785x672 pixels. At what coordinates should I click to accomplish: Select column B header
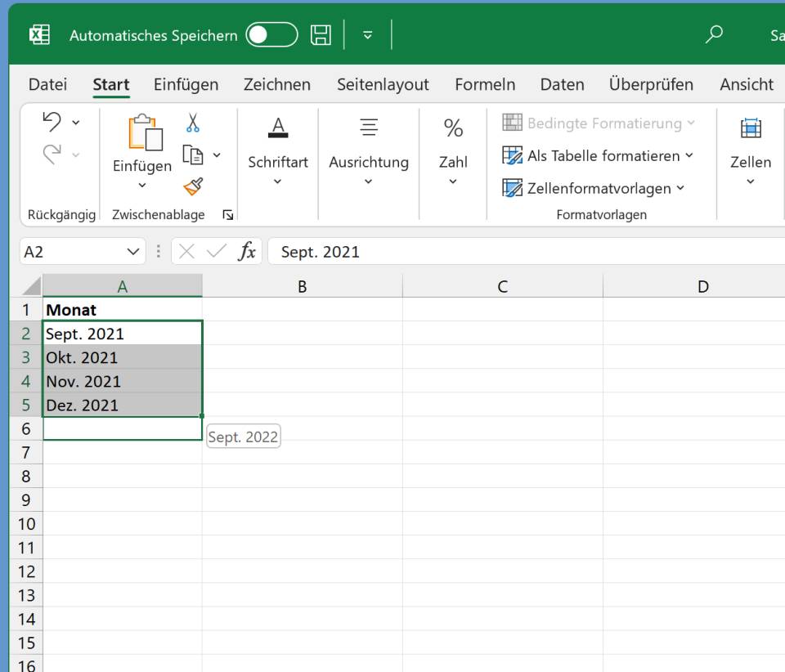[302, 286]
